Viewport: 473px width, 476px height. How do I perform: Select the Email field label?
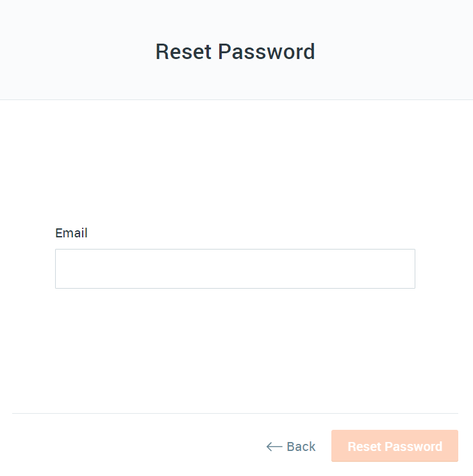click(71, 233)
